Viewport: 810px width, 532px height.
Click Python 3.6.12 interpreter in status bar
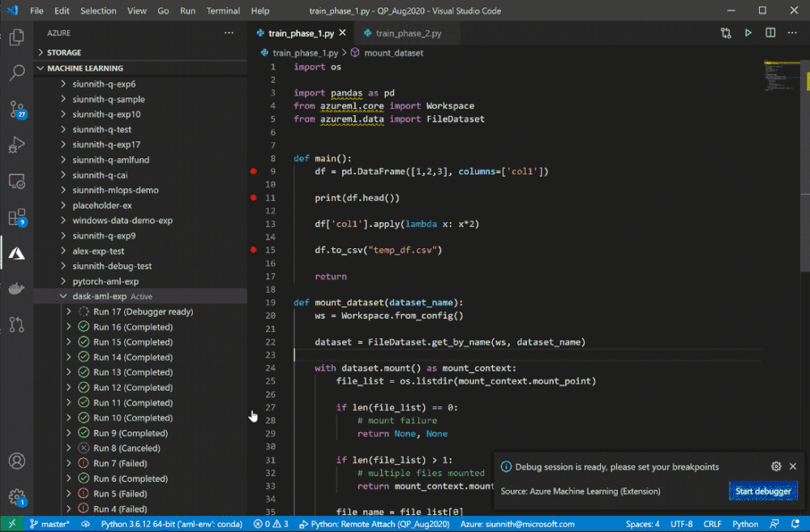click(x=172, y=524)
